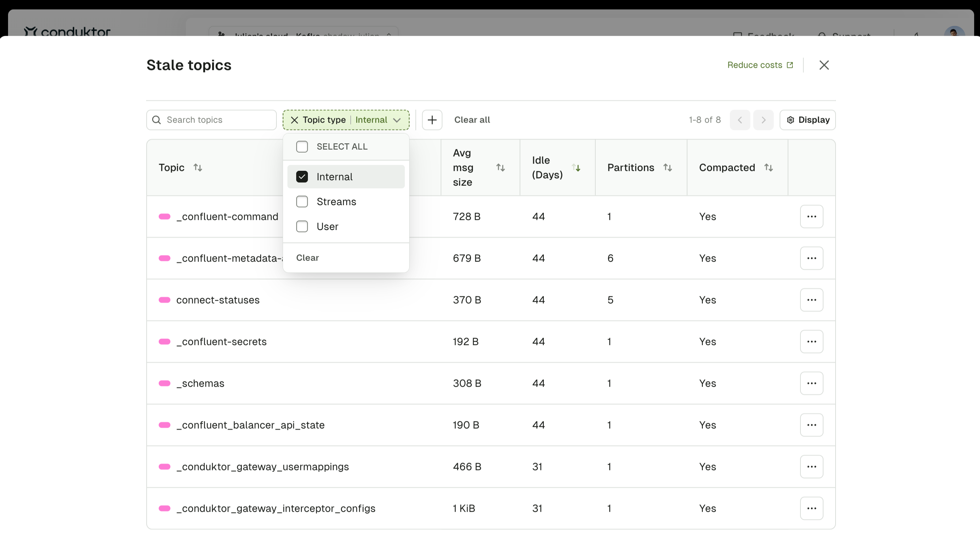This screenshot has height=542, width=980.
Task: Sort the Partitions column
Action: coord(668,168)
